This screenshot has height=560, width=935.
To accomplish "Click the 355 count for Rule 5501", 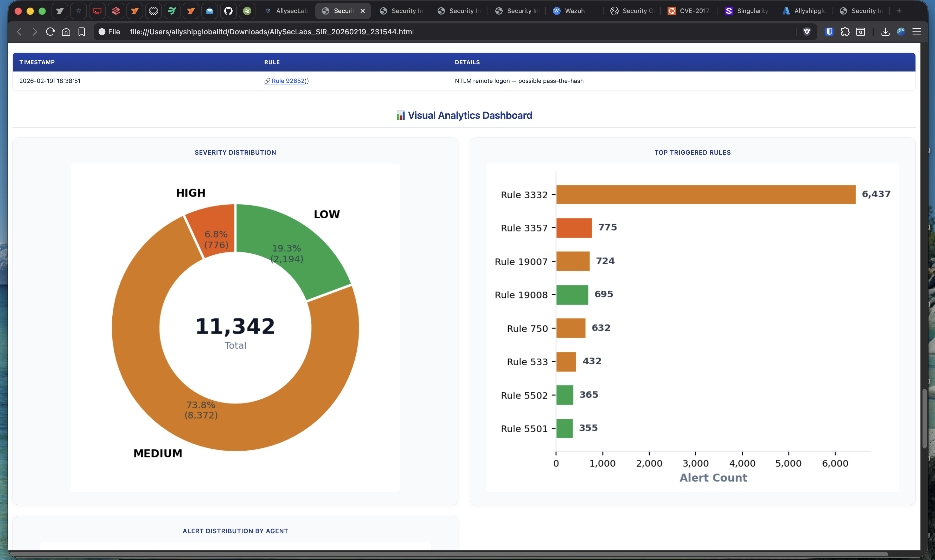I will pyautogui.click(x=588, y=428).
